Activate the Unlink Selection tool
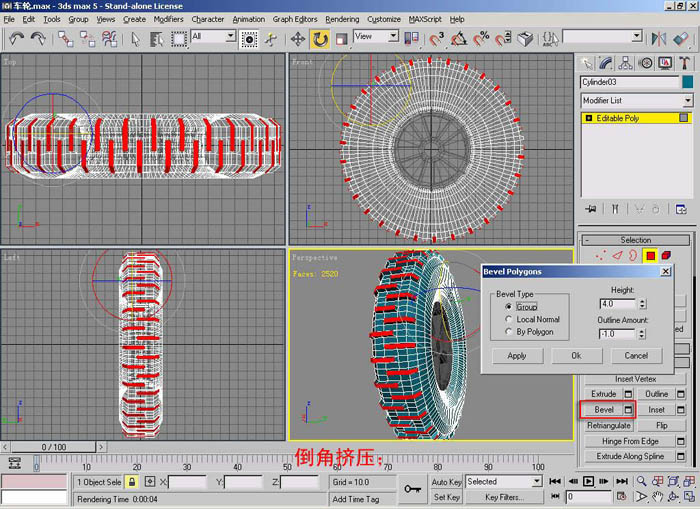 click(88, 39)
